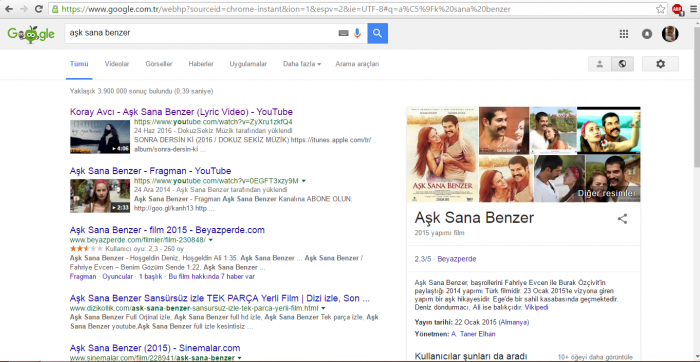Open dropdown arrow next to beyazperde.com URL
Screen dimensions: 700x362
[x=211, y=240]
